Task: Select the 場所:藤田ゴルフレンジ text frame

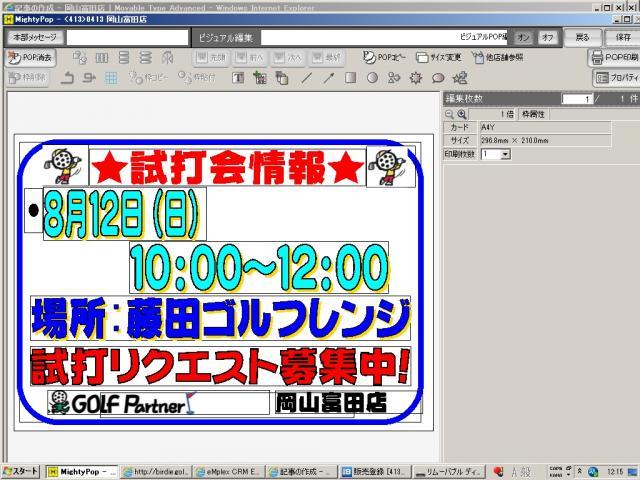Action: 220,318
